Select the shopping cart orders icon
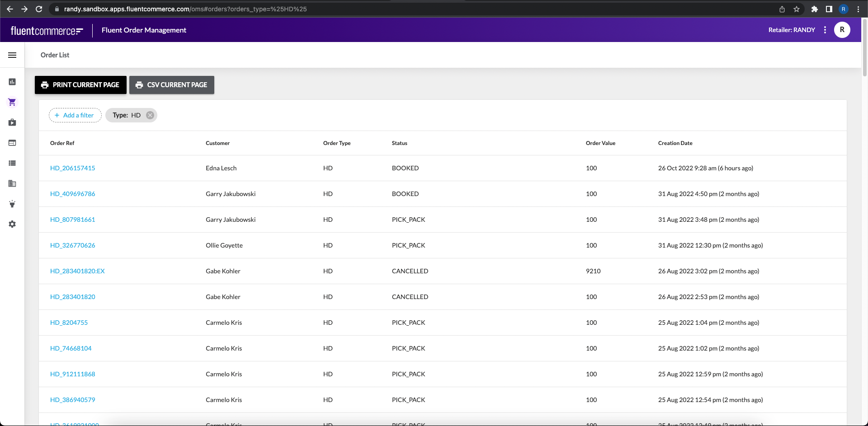Image resolution: width=868 pixels, height=426 pixels. 12,102
